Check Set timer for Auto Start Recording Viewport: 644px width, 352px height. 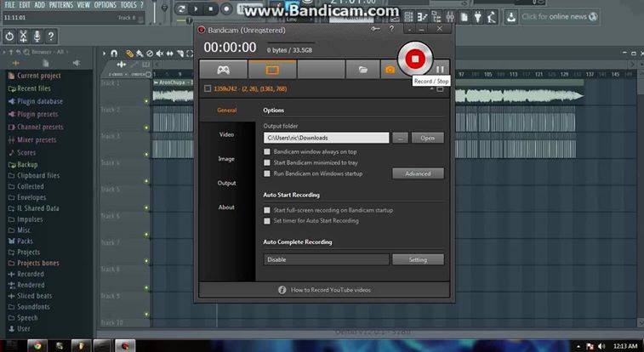(x=267, y=221)
